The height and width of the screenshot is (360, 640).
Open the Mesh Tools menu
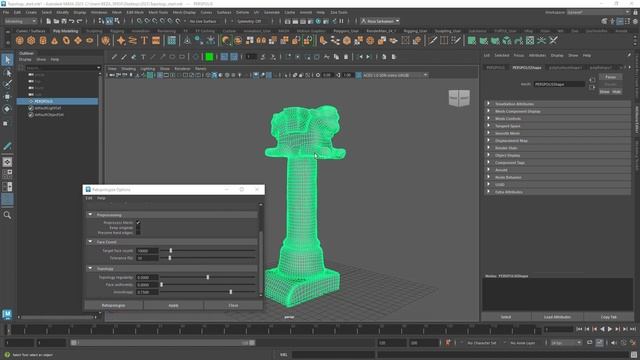(158, 12)
